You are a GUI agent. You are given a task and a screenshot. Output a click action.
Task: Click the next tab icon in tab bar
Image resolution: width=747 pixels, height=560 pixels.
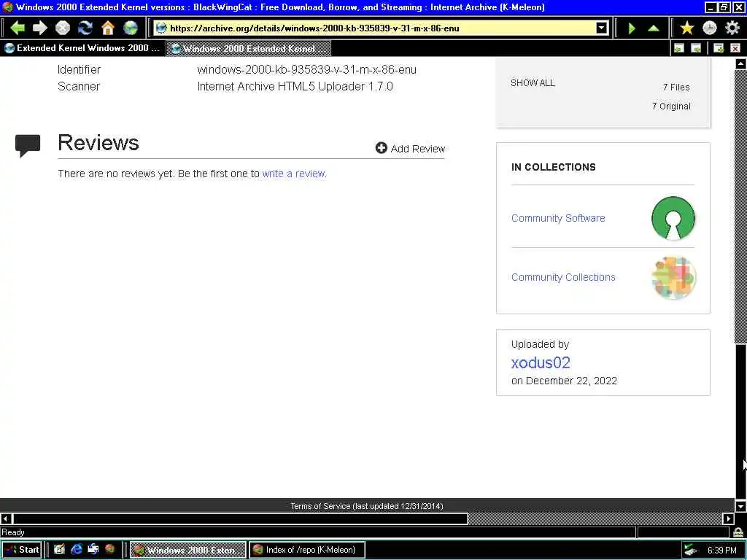click(696, 48)
